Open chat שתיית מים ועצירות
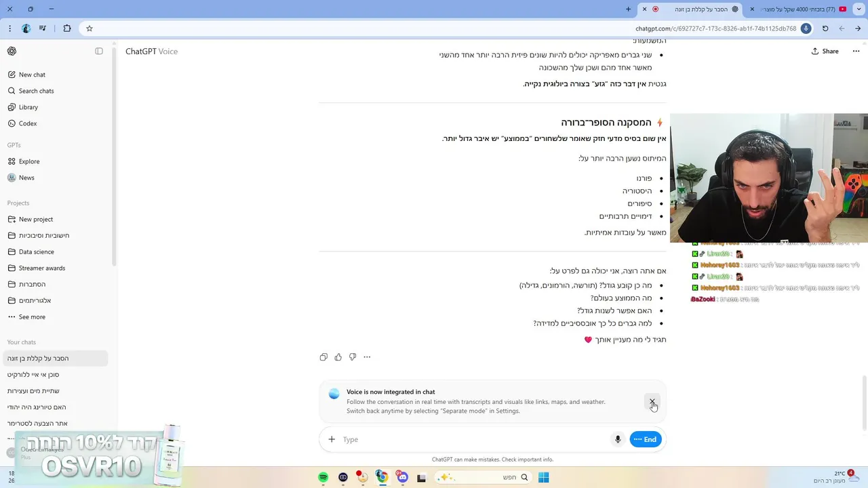 56,391
